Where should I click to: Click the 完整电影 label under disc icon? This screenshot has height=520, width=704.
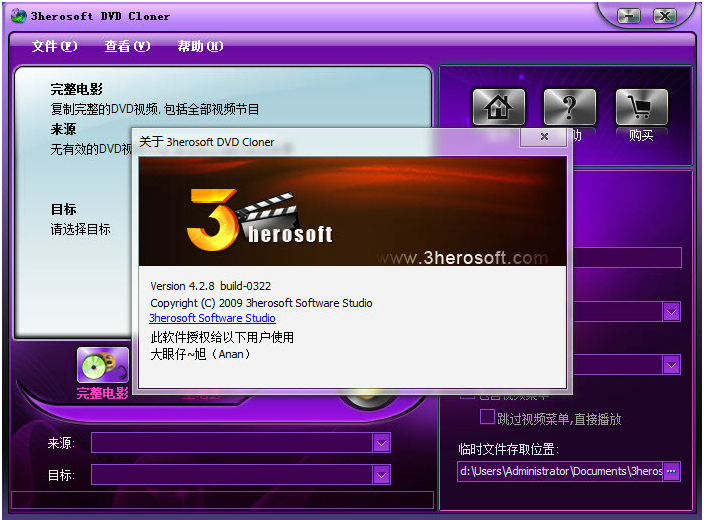coord(103,393)
